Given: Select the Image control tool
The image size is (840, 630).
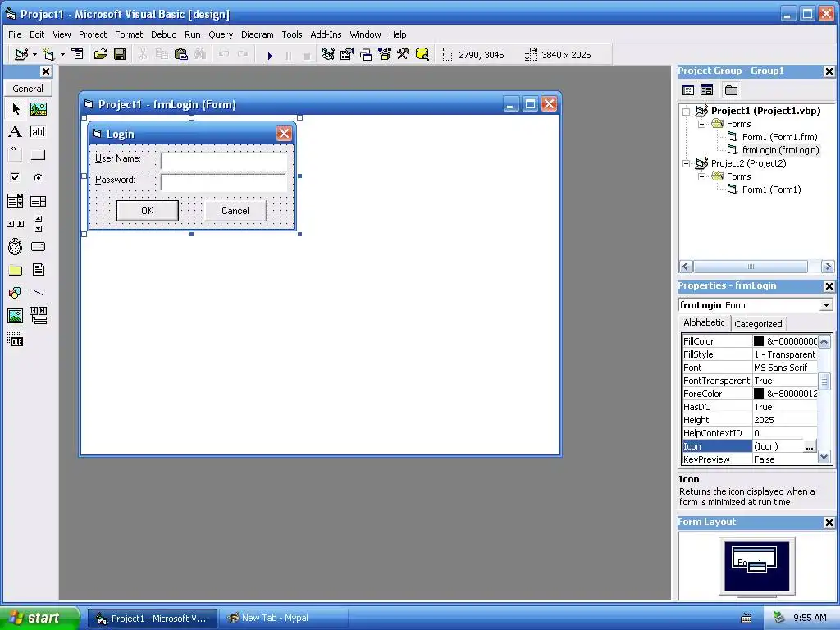Looking at the screenshot, I should pyautogui.click(x=16, y=316).
